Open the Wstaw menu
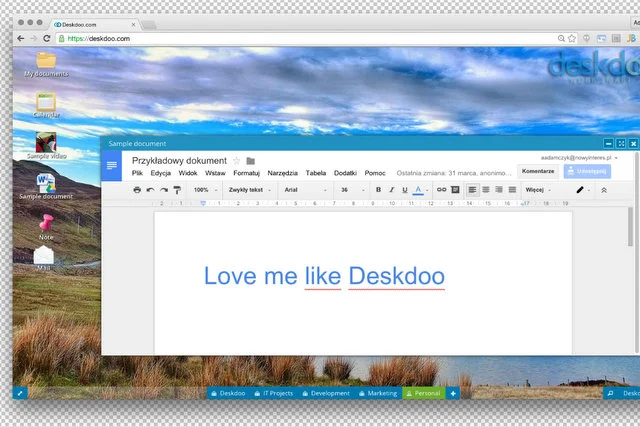Viewport: 640px width, 427px height. 215,173
